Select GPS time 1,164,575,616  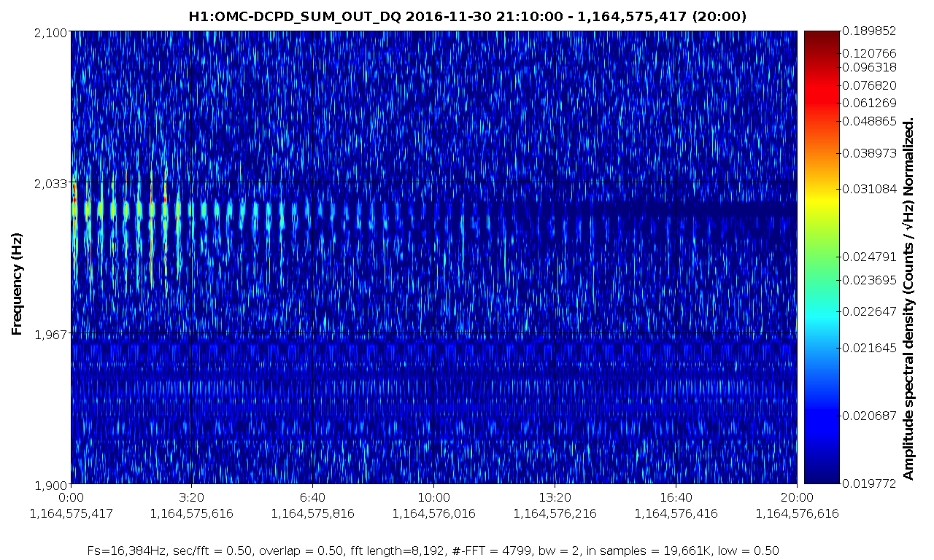[x=191, y=513]
